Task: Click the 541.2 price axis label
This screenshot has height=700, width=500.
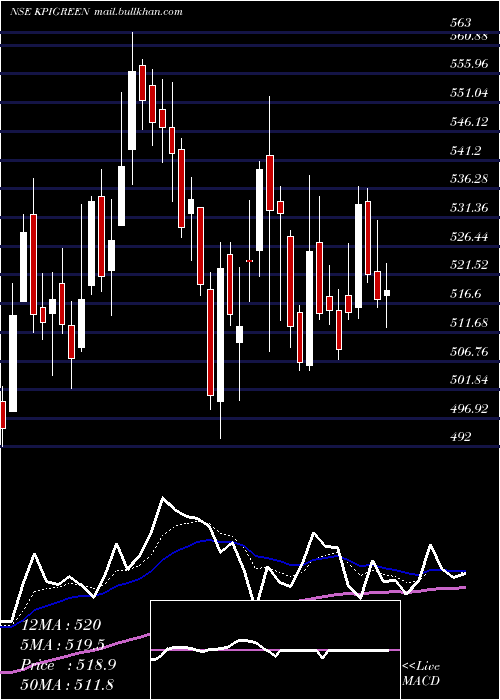Action: 466,150
